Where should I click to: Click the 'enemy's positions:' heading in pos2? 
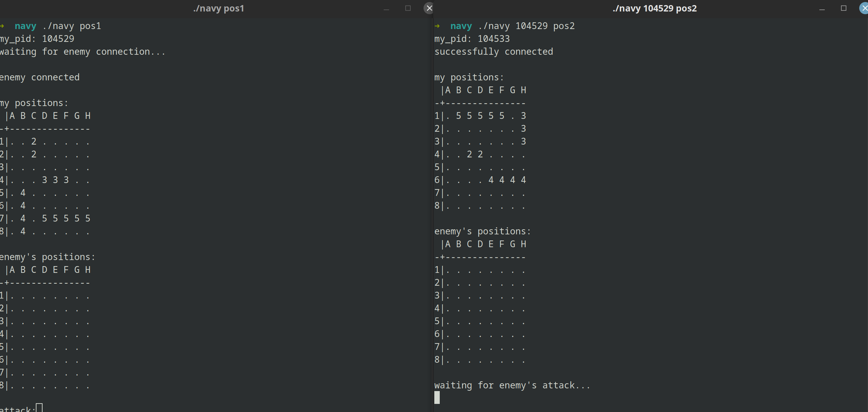(x=482, y=231)
